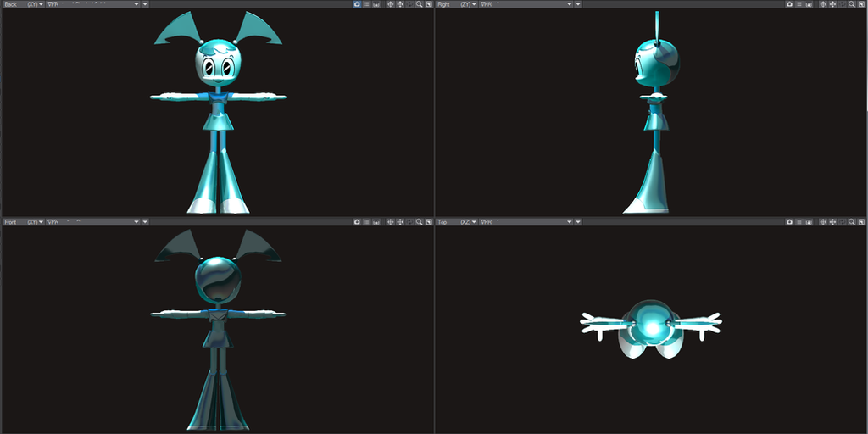Center the Right viewport with crosshair icon

tap(822, 4)
